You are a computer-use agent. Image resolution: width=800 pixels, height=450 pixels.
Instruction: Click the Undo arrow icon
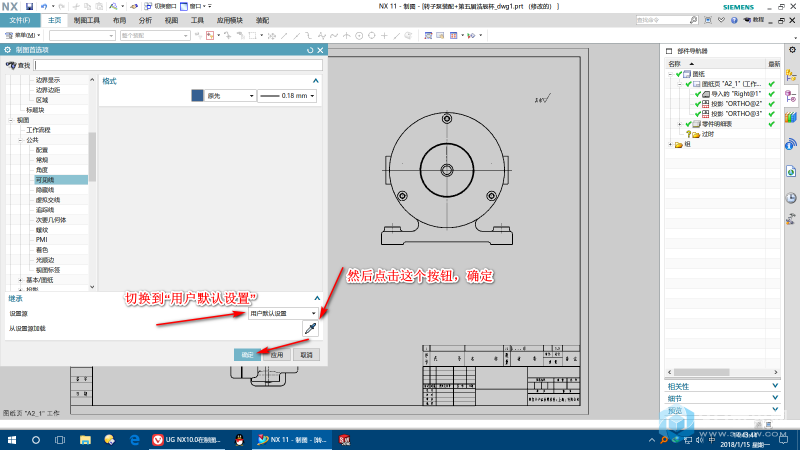(44, 6)
